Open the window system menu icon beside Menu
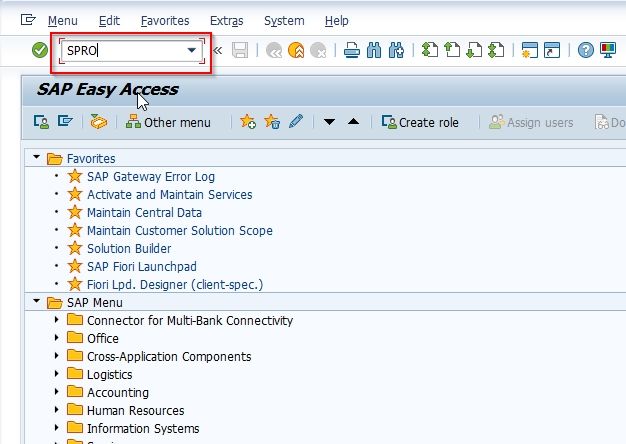This screenshot has height=444, width=626. 28,20
